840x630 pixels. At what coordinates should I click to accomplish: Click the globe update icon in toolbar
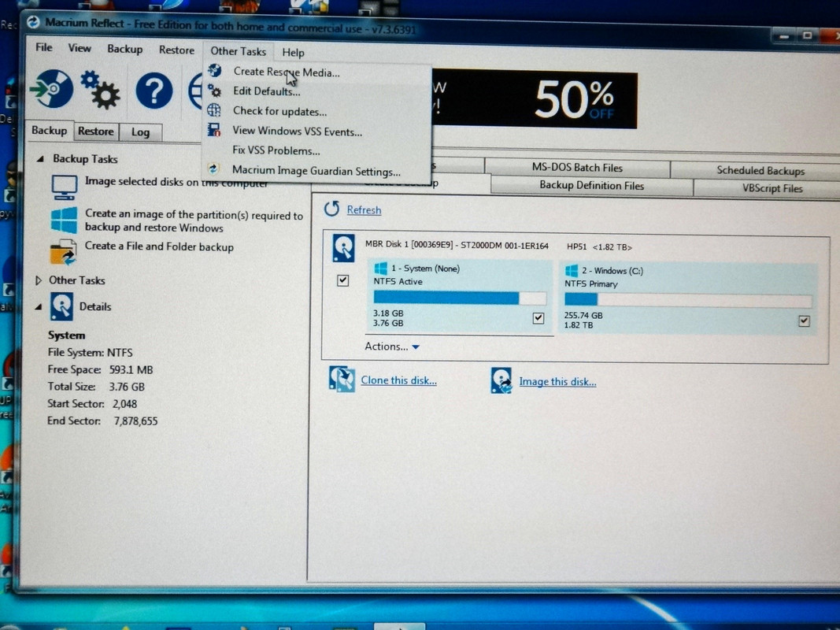(195, 91)
